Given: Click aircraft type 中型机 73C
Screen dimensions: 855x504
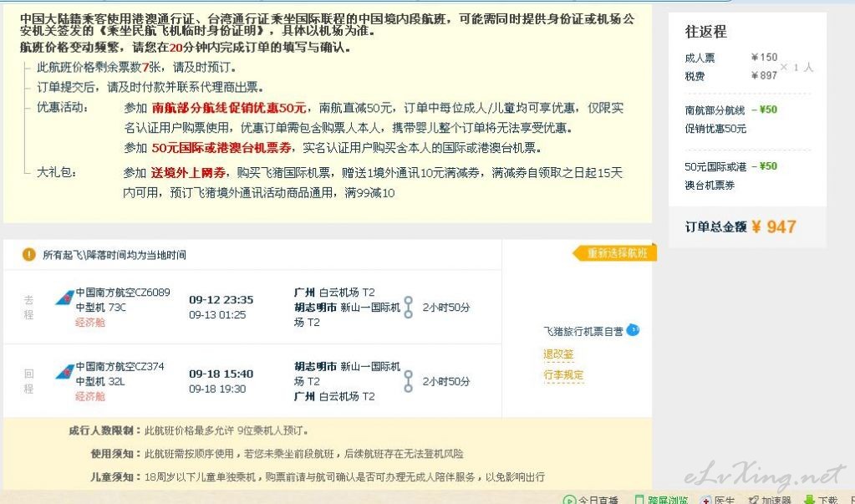Looking at the screenshot, I should [101, 307].
